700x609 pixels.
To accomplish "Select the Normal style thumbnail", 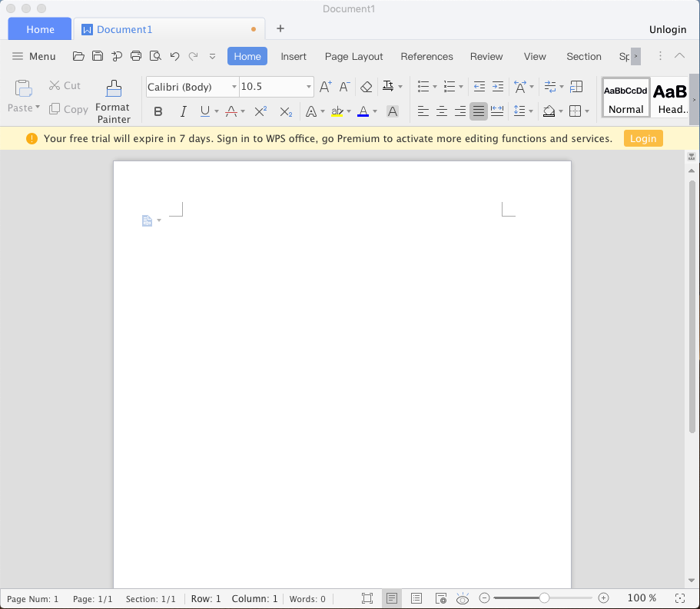I will coord(625,98).
